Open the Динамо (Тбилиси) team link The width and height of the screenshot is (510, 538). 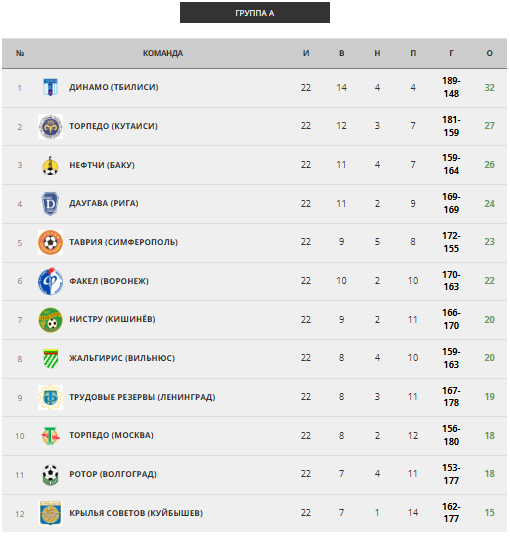tap(114, 87)
